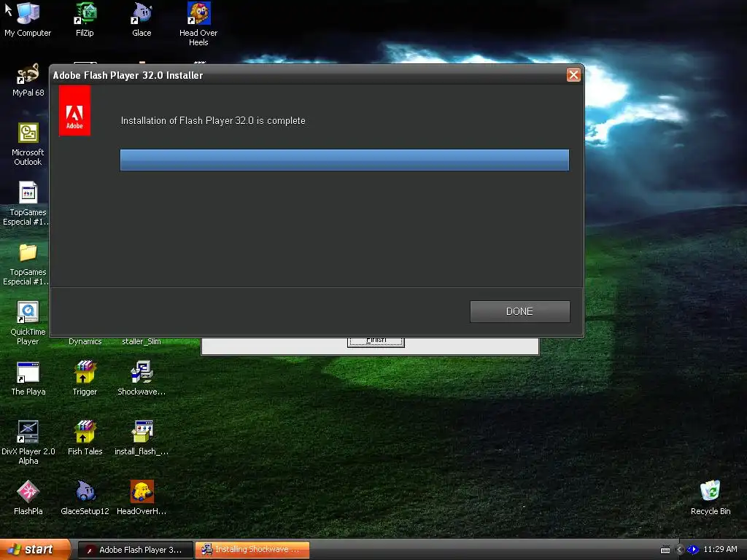Click the Finish button in the background window
This screenshot has width=747, height=560.
coord(376,341)
